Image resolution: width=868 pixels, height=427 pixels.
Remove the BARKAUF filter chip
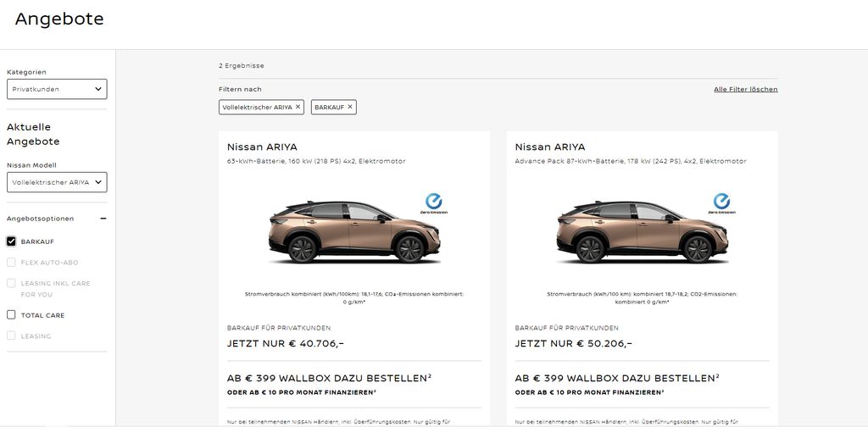point(350,107)
